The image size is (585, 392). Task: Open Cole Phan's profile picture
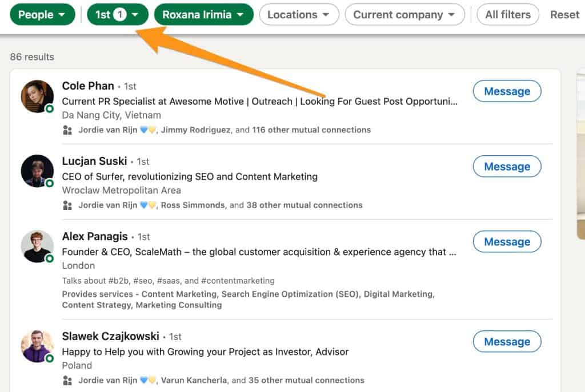tap(38, 96)
